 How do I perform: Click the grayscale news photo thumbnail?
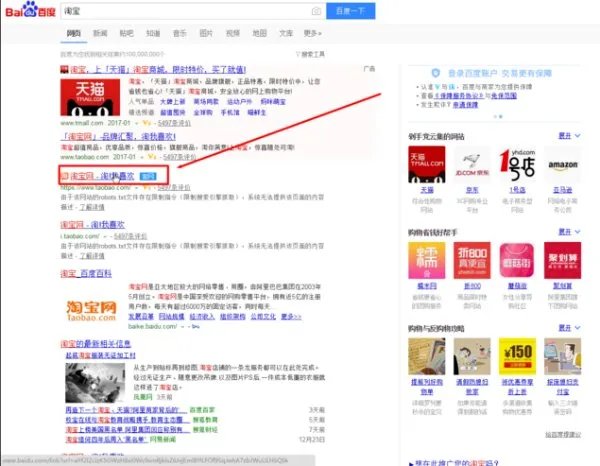coord(95,383)
